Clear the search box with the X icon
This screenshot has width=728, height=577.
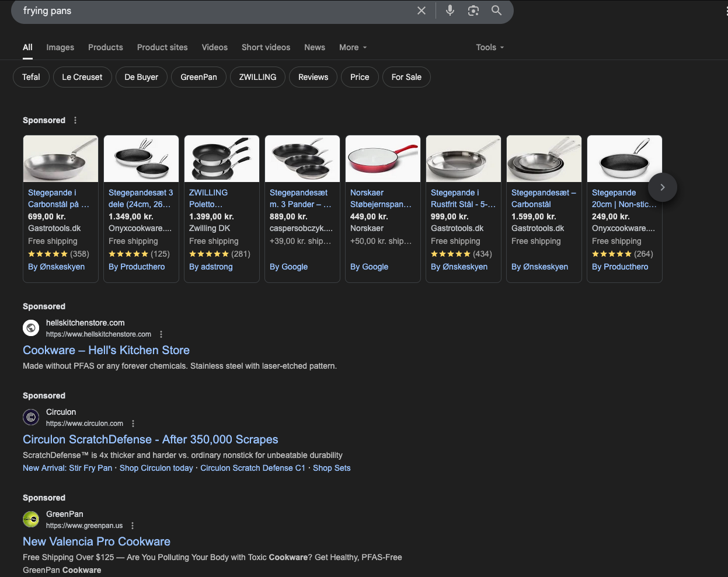(422, 11)
